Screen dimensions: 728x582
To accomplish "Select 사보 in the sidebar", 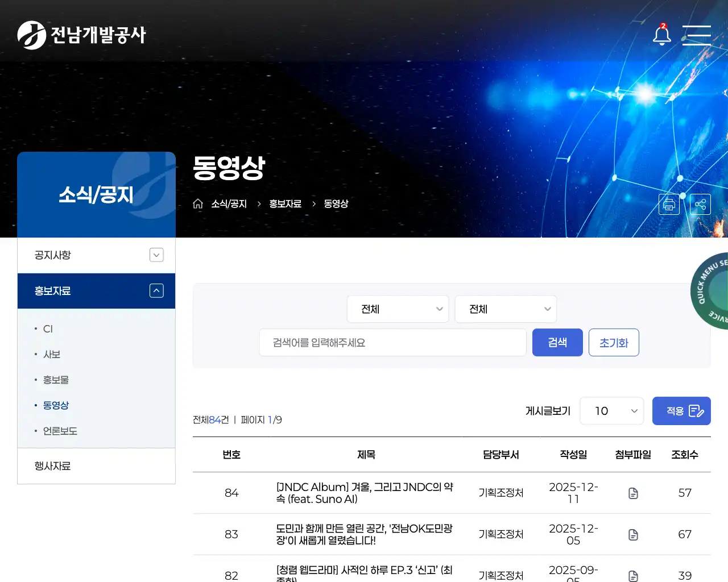I will 52,354.
